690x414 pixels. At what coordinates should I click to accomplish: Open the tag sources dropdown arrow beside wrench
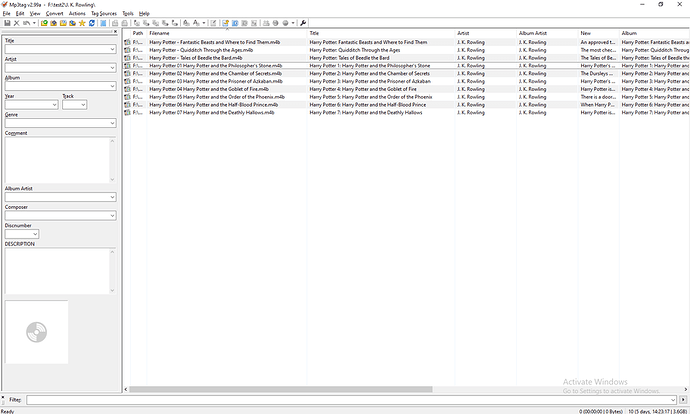293,23
